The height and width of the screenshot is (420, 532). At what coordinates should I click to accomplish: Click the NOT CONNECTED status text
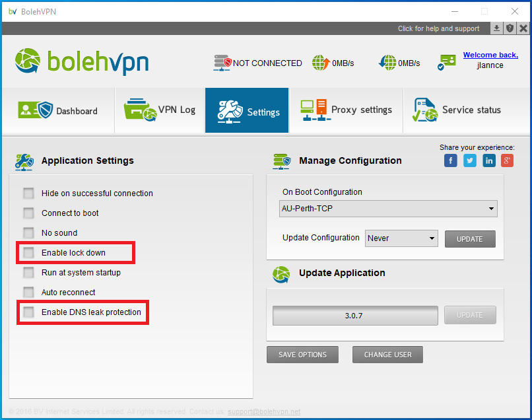coord(267,63)
